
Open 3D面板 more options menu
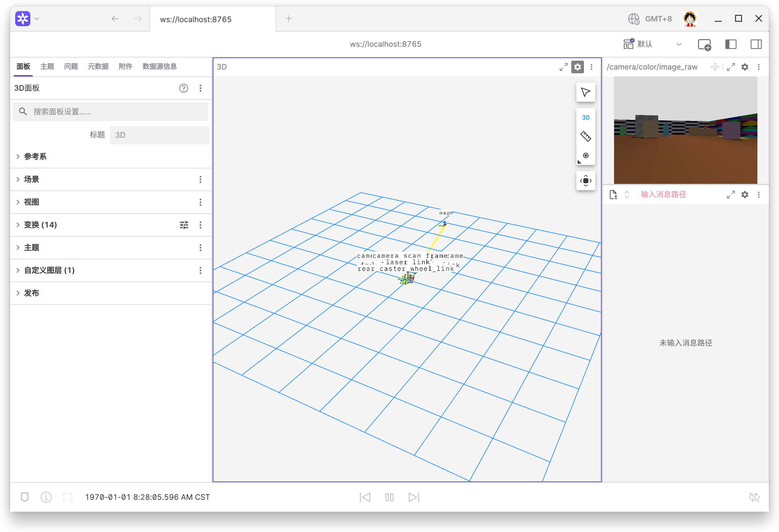[x=200, y=88]
